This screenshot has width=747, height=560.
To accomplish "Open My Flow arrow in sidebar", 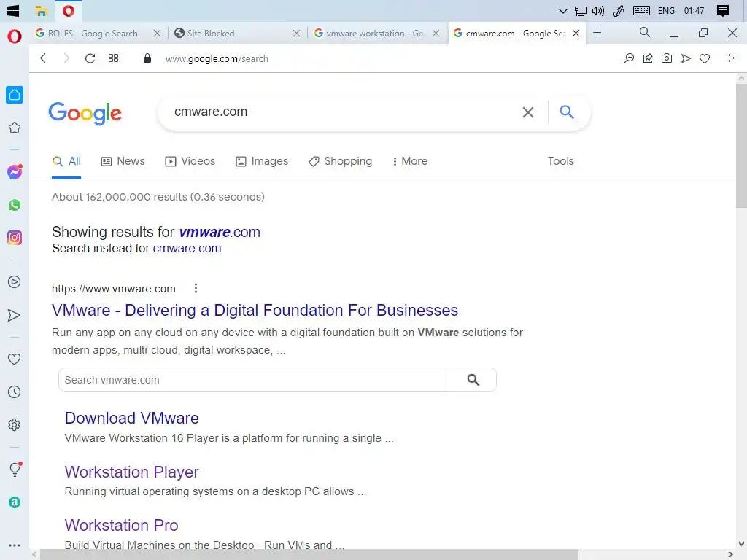I will pyautogui.click(x=15, y=315).
